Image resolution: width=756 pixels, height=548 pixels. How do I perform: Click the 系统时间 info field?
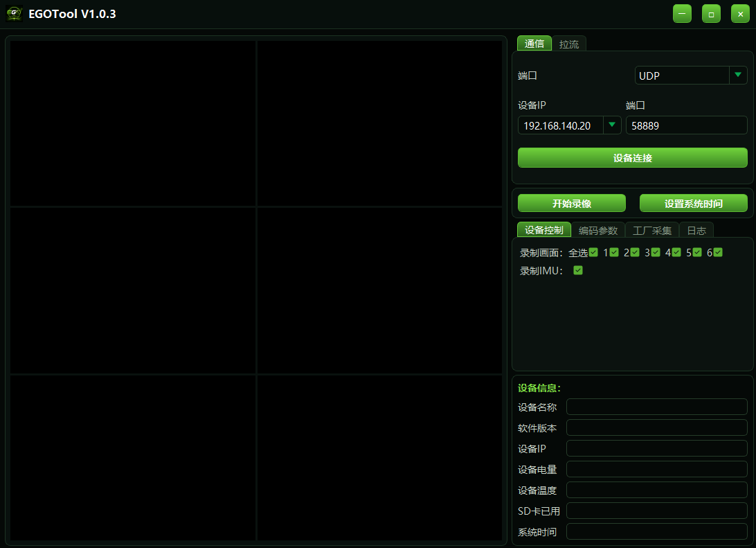coord(657,531)
